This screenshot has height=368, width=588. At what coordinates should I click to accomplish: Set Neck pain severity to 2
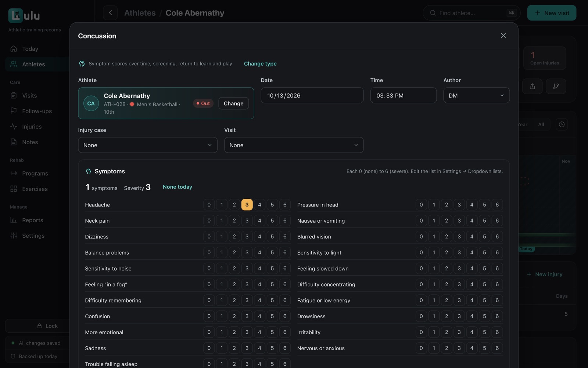(x=234, y=221)
